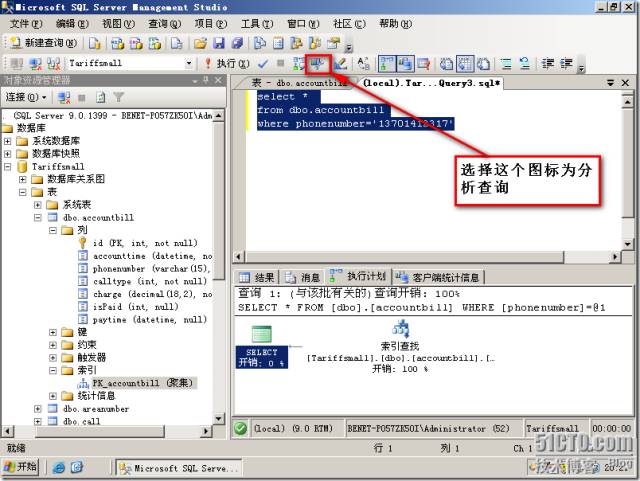Toggle SQLCMD Mode

pyautogui.click(x=423, y=64)
